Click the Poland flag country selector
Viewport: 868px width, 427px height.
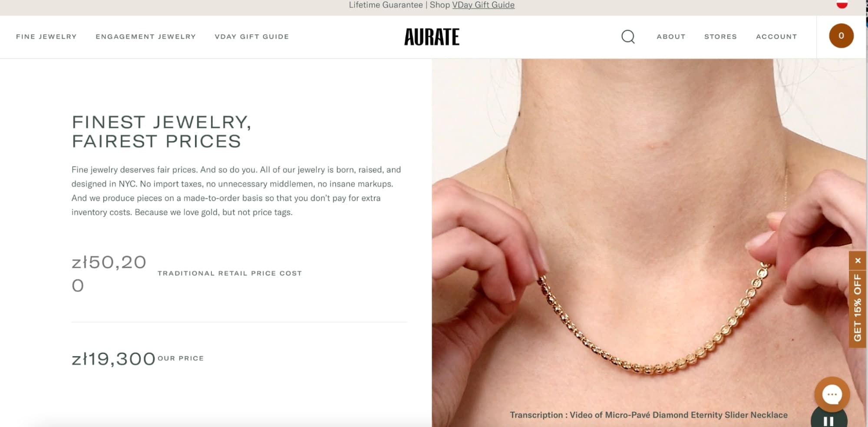point(842,4)
